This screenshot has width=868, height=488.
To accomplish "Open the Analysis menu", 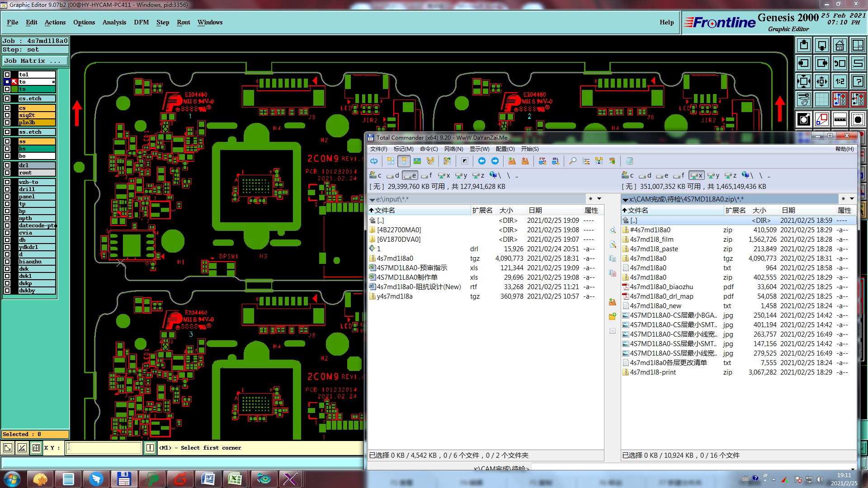I will [114, 22].
